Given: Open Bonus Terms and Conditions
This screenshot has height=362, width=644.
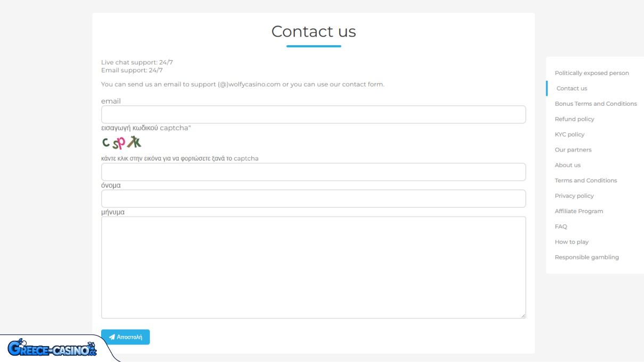Looking at the screenshot, I should (596, 104).
